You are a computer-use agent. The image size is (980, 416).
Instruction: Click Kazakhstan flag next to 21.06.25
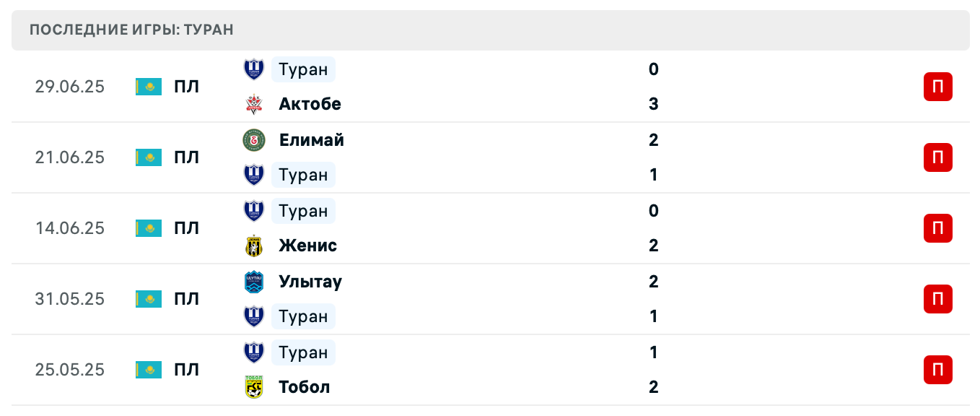(x=149, y=157)
